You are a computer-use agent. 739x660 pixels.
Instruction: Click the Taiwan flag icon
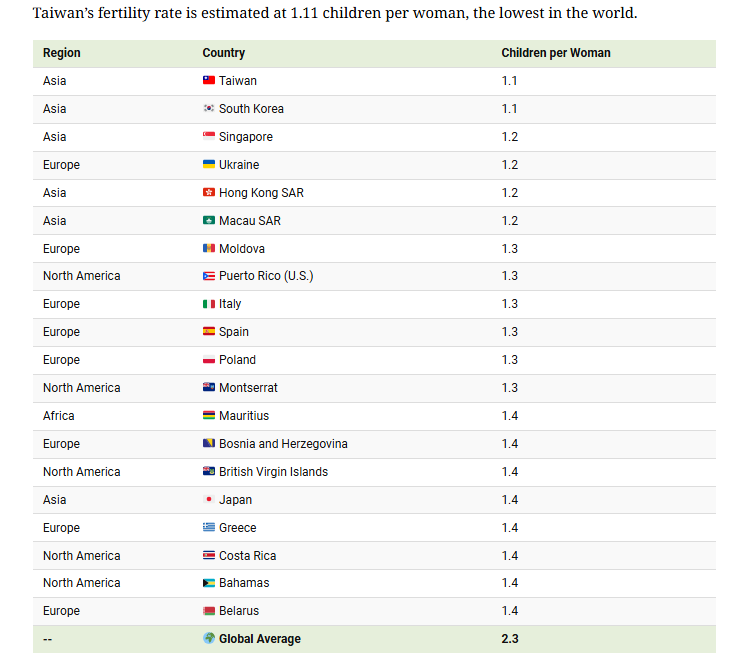(x=209, y=80)
